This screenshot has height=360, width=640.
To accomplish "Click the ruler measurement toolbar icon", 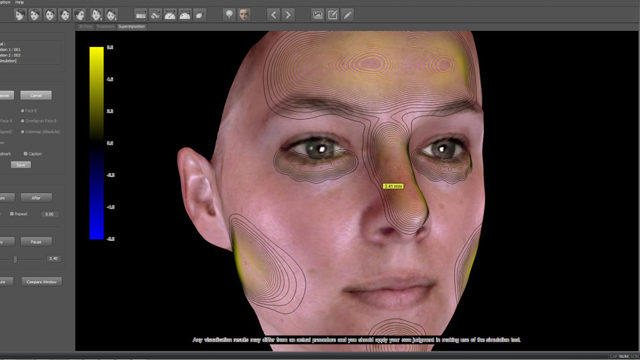I will pyautogui.click(x=141, y=15).
